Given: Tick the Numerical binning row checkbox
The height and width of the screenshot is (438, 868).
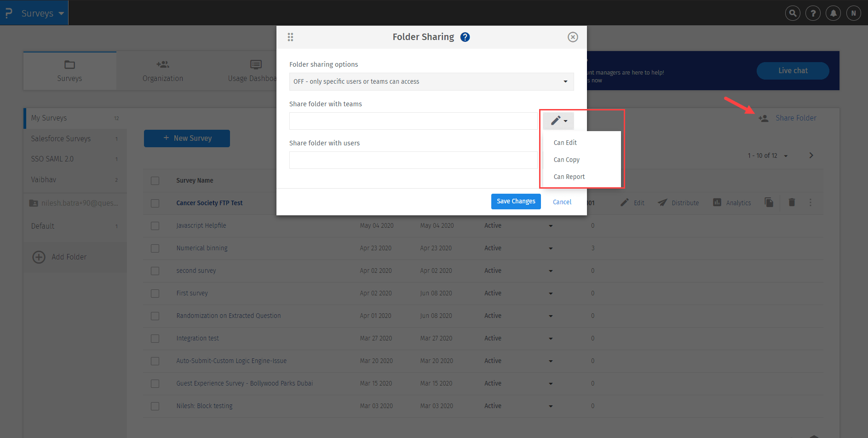Looking at the screenshot, I should tap(155, 248).
